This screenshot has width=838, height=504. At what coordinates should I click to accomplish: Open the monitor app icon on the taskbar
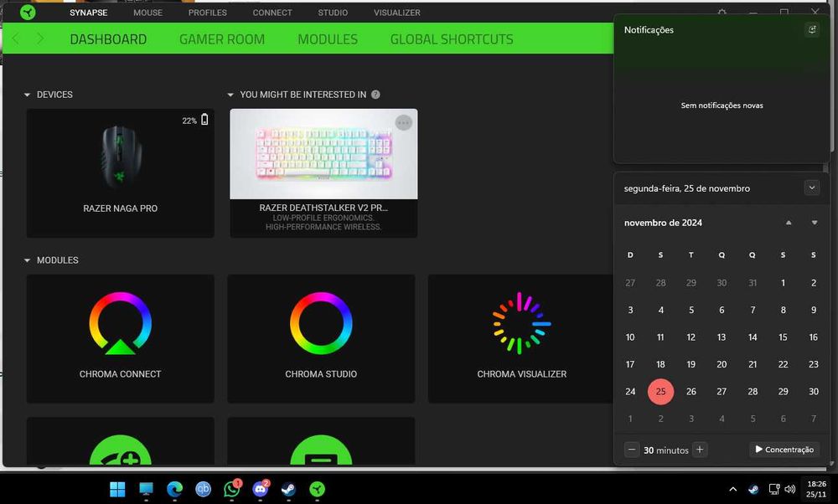tap(146, 489)
